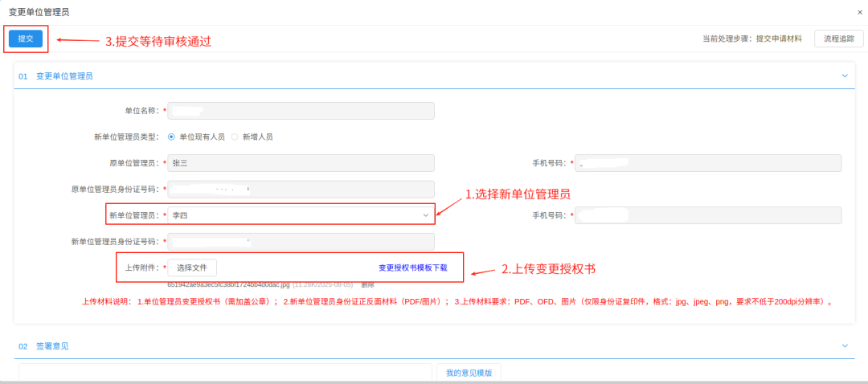Click the 签署意见 opinion text box
The width and height of the screenshot is (868, 384).
[x=225, y=373]
